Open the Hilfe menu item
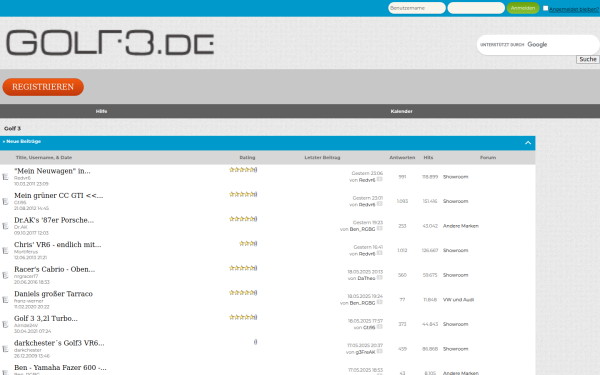This screenshot has width=600, height=375. [x=101, y=111]
